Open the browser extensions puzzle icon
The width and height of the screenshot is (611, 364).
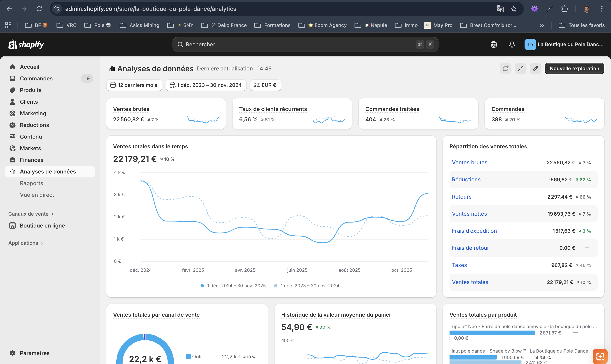564,9
